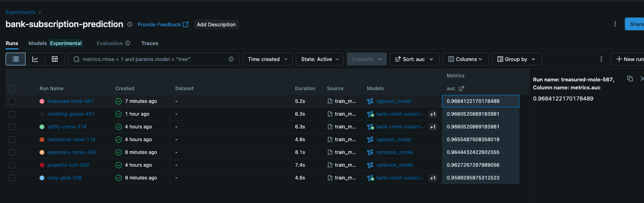
Task: Switch to the Traces tab
Action: 150,43
